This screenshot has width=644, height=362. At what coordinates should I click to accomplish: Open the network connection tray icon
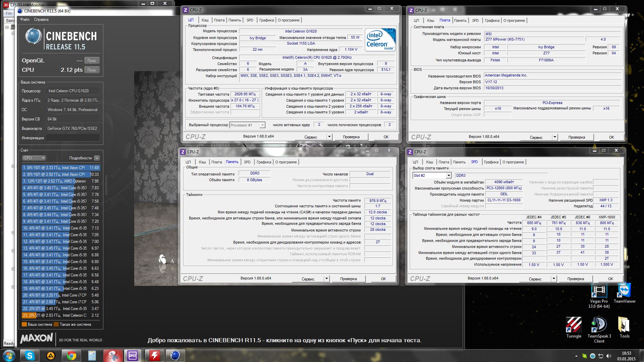pyautogui.click(x=601, y=356)
